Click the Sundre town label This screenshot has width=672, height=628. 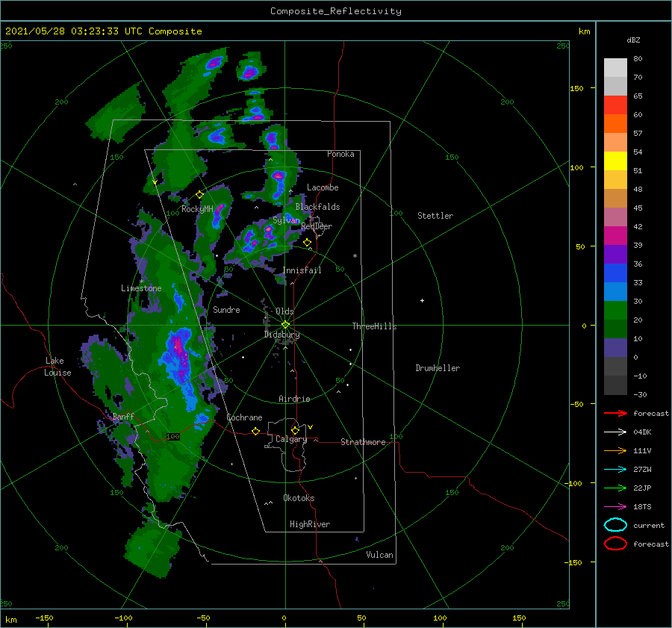[226, 309]
